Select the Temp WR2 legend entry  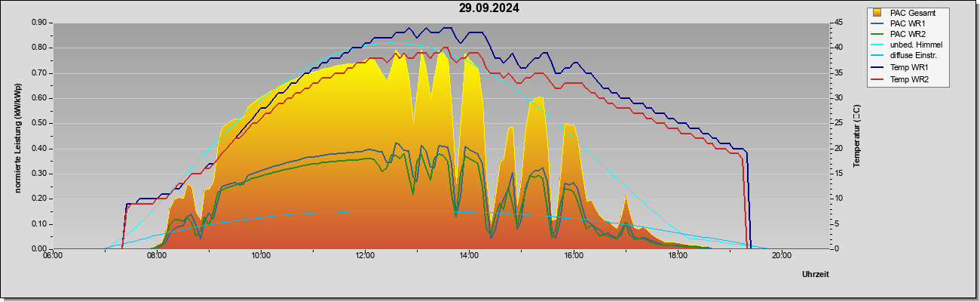pyautogui.click(x=905, y=79)
